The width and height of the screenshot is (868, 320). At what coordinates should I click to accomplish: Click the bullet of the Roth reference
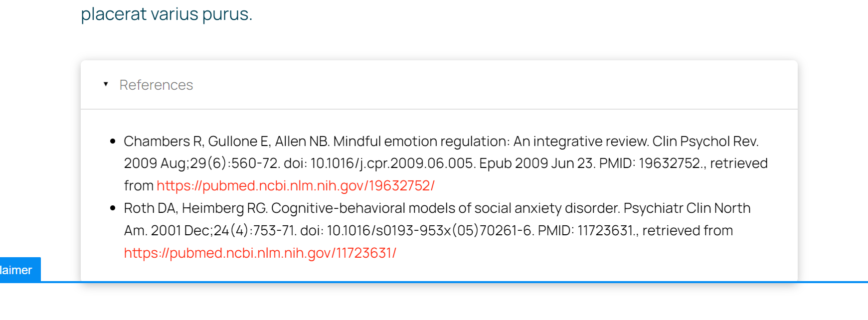(113, 208)
